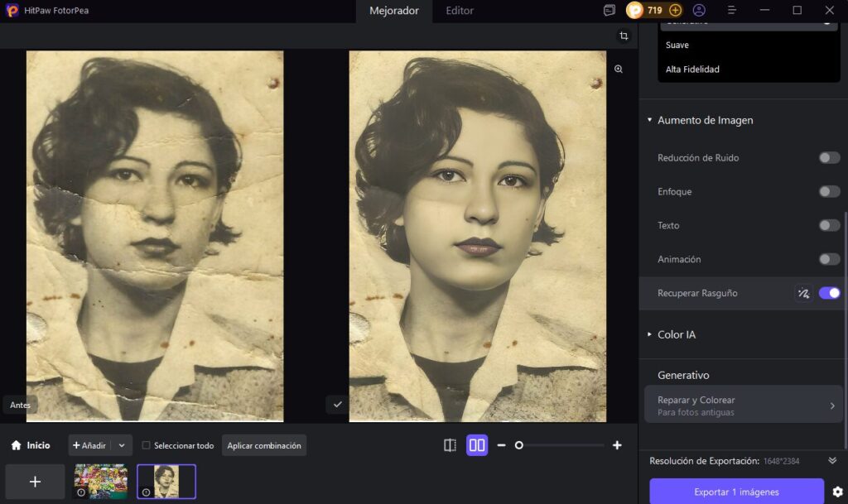Open the hamburger menu in the title bar
Screen dimensions: 848x504
click(x=730, y=11)
